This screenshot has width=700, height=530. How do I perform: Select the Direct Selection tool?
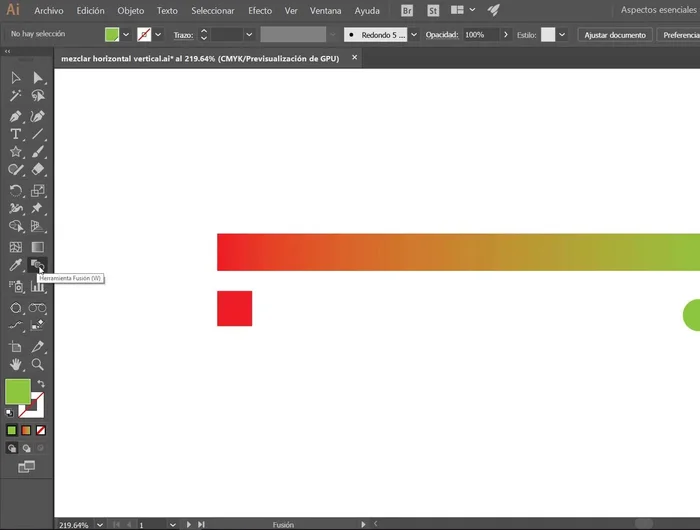pyautogui.click(x=37, y=77)
